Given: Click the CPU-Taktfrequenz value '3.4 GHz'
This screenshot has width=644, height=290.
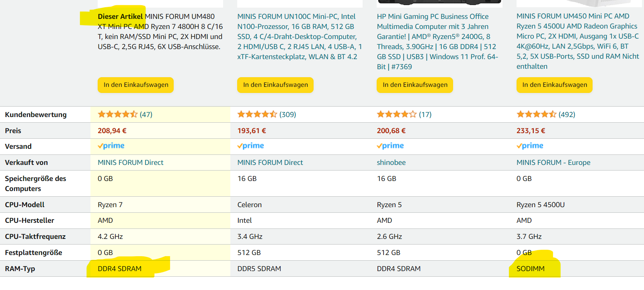Looking at the screenshot, I should [250, 237].
